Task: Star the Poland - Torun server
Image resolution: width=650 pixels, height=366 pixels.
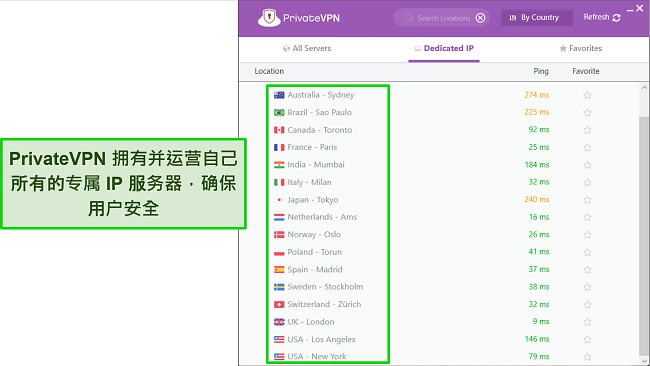Action: [x=587, y=252]
